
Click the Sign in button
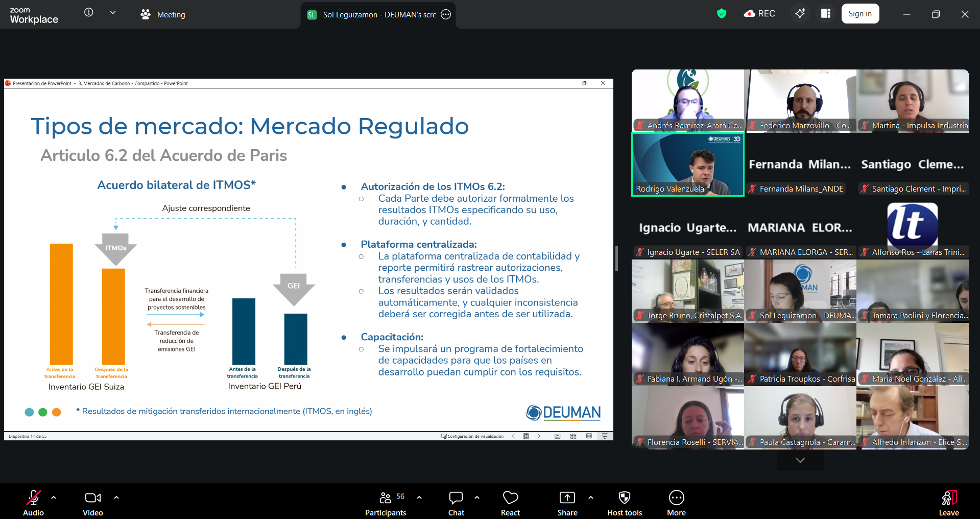860,14
